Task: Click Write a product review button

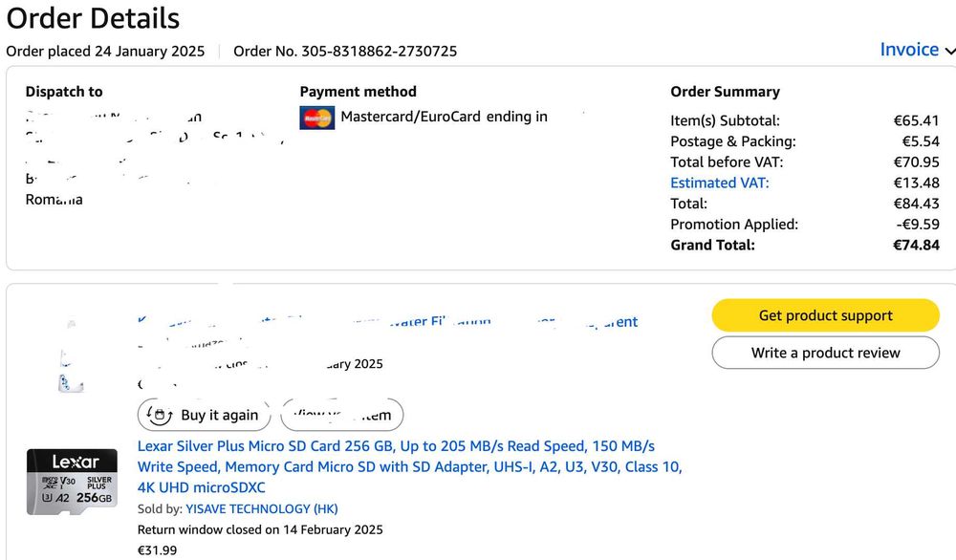Action: [x=825, y=353]
